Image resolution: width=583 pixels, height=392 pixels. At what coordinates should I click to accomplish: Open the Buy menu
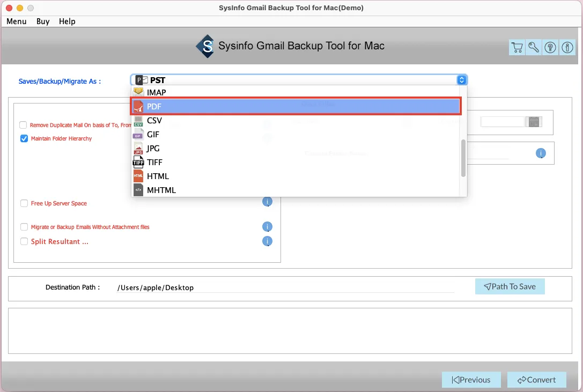[43, 21]
